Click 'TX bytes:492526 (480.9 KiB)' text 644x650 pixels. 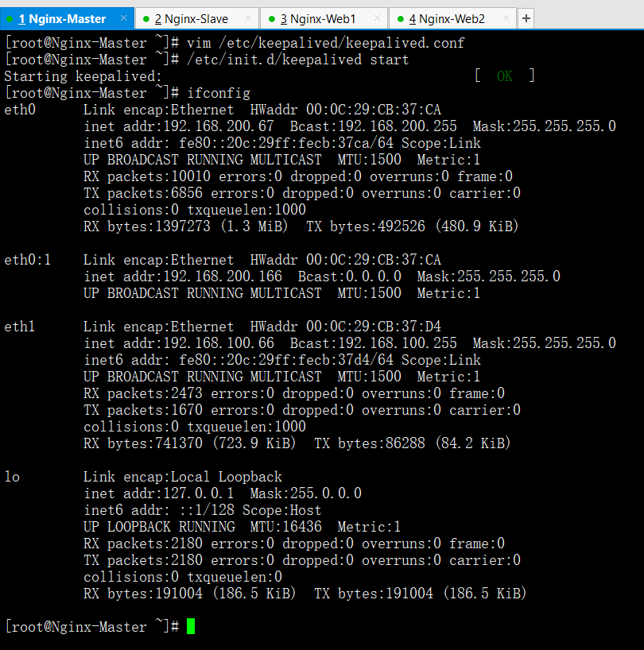(413, 226)
